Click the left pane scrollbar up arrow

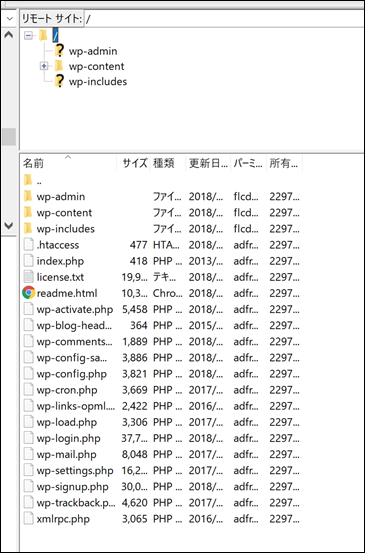tap(9, 35)
